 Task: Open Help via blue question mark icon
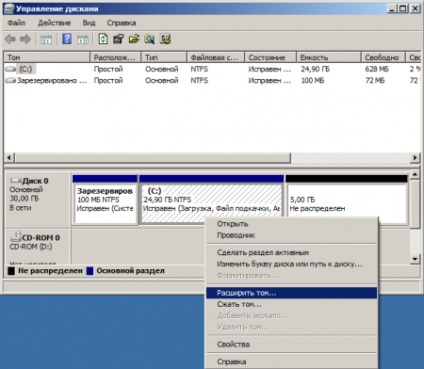coord(67,39)
